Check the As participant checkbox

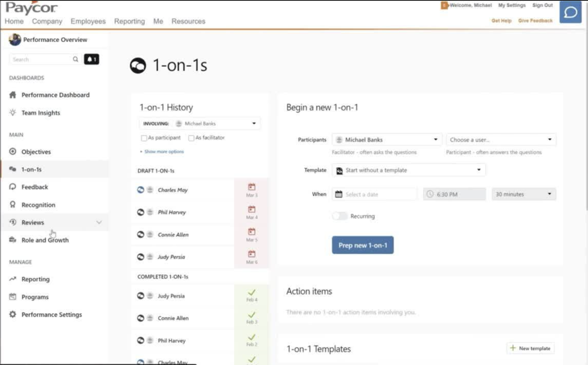click(144, 138)
